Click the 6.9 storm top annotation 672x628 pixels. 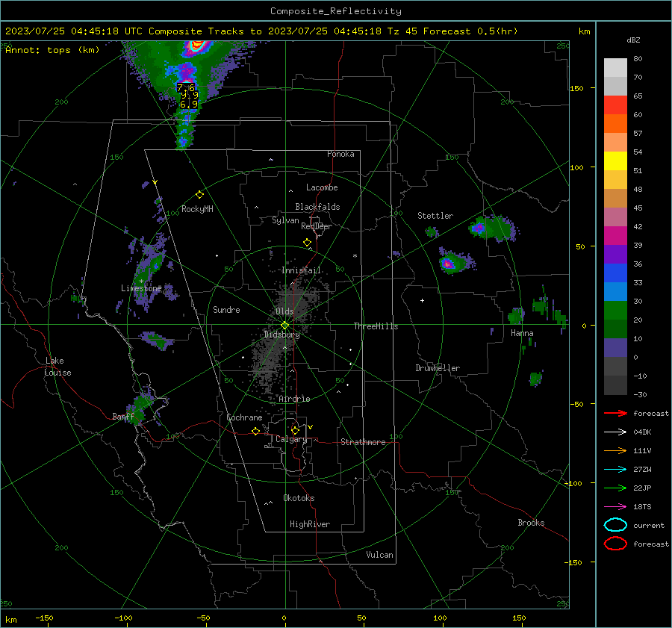click(x=189, y=104)
